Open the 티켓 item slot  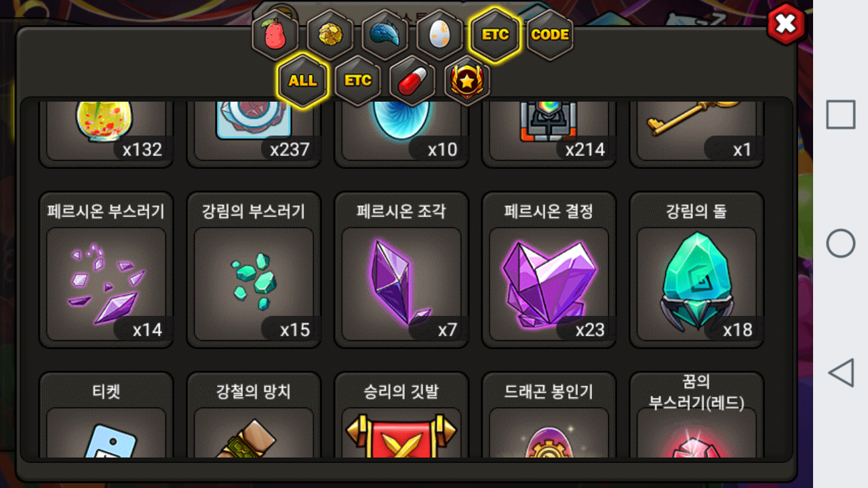coord(106,415)
